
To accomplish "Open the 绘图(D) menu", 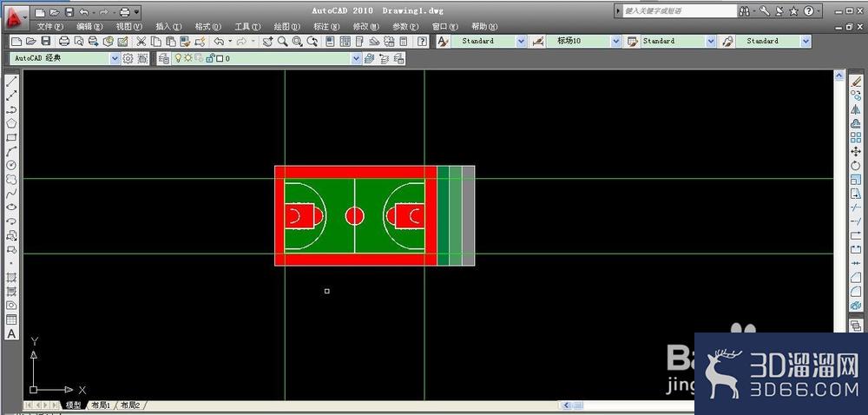I will click(286, 27).
